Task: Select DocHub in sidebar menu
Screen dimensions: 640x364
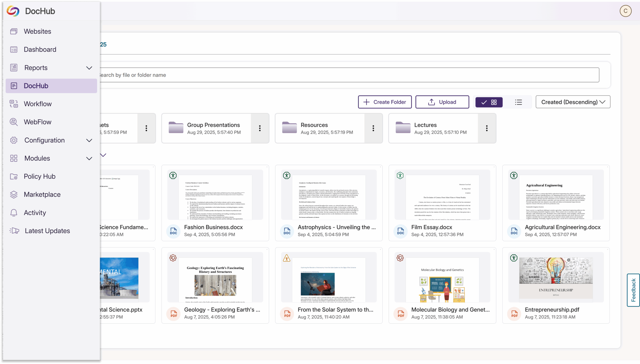Action: [36, 86]
